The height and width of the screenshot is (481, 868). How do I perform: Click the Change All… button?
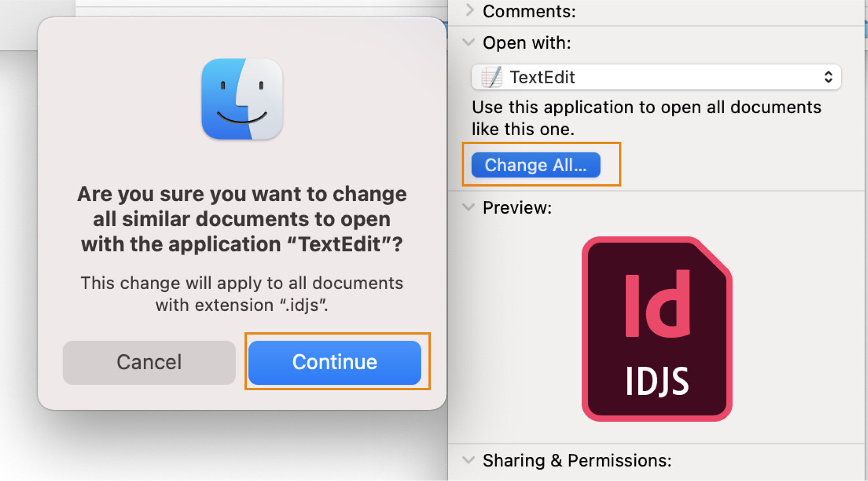[536, 165]
